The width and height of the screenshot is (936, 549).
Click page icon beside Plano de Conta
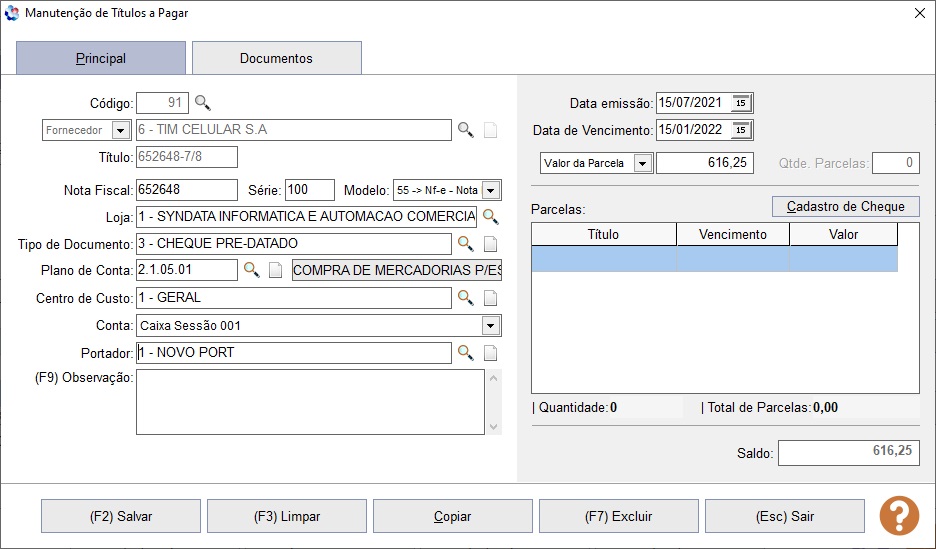point(275,270)
